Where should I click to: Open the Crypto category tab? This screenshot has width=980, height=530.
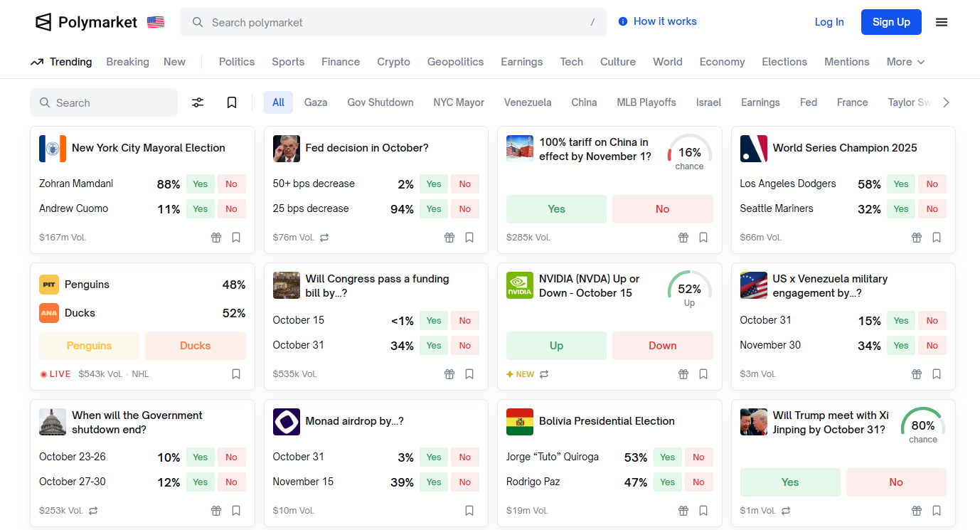[x=393, y=62]
